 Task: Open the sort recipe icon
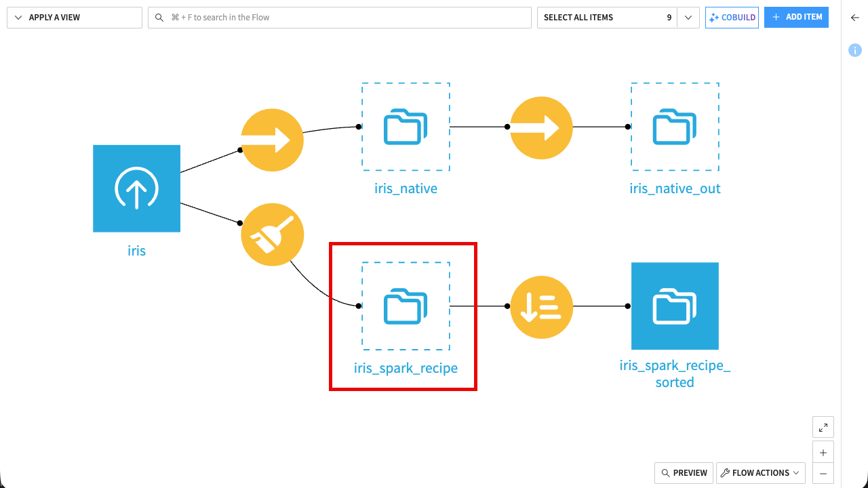541,306
